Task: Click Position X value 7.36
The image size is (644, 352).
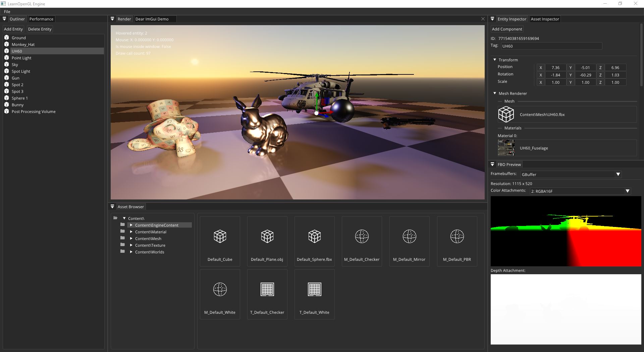Action: [x=555, y=68]
